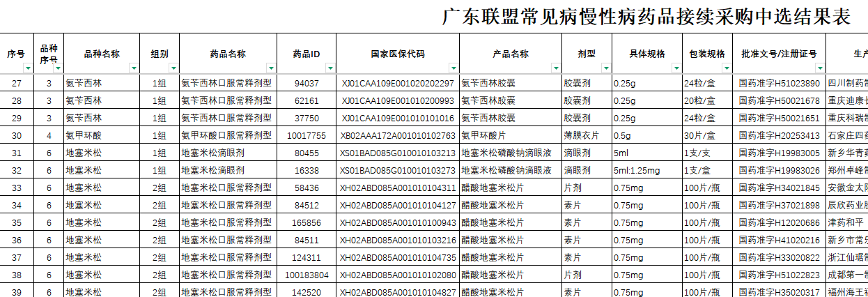
Task: Click the 5ml:1.25mg specification cell
Action: tap(637, 170)
